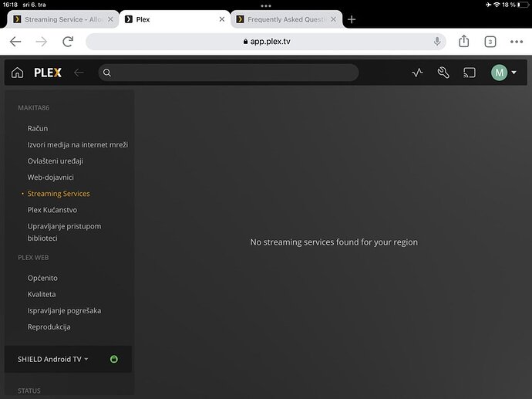Click the STATUS section header
Screen dimensions: 532x399
pos(29,391)
